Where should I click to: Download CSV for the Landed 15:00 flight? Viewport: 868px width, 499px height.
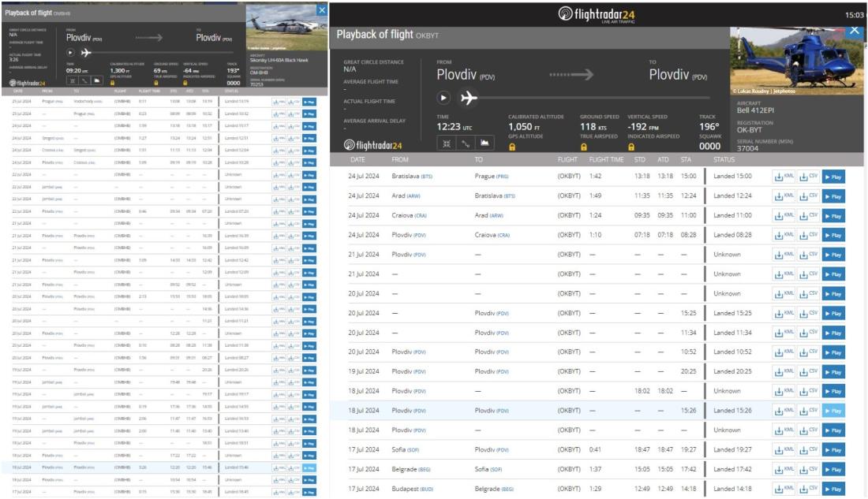808,177
